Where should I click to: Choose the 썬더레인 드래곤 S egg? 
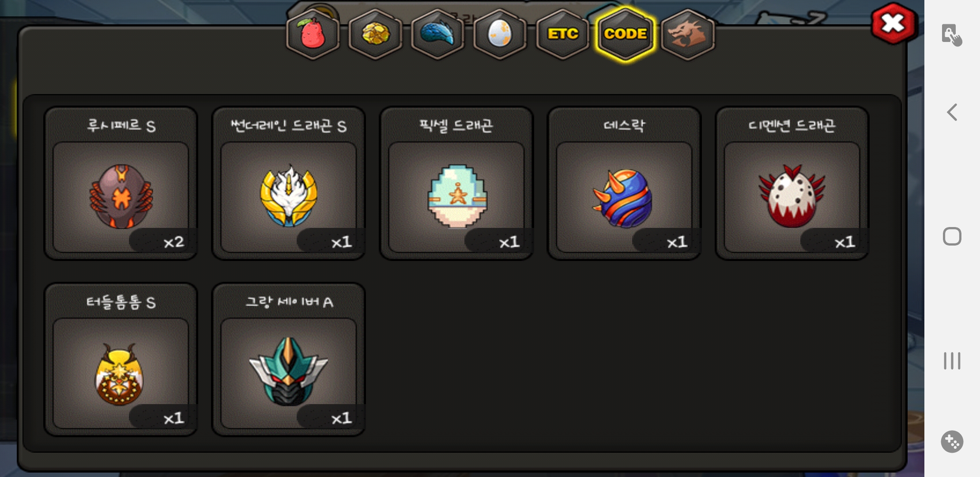288,183
